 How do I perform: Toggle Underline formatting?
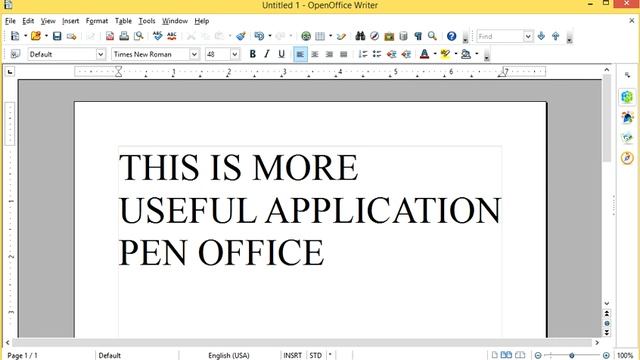click(x=281, y=54)
